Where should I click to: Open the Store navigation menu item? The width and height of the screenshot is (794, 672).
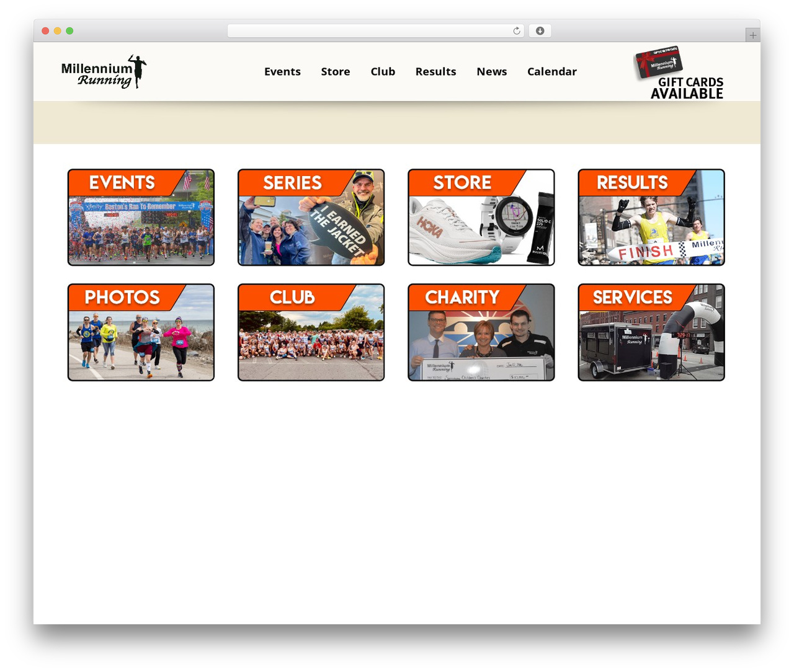(336, 71)
